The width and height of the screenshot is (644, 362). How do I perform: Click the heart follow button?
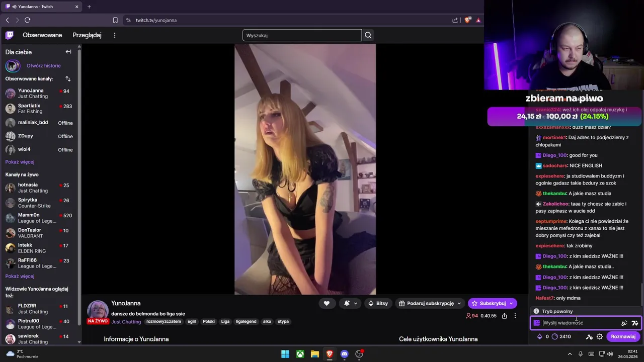click(327, 303)
